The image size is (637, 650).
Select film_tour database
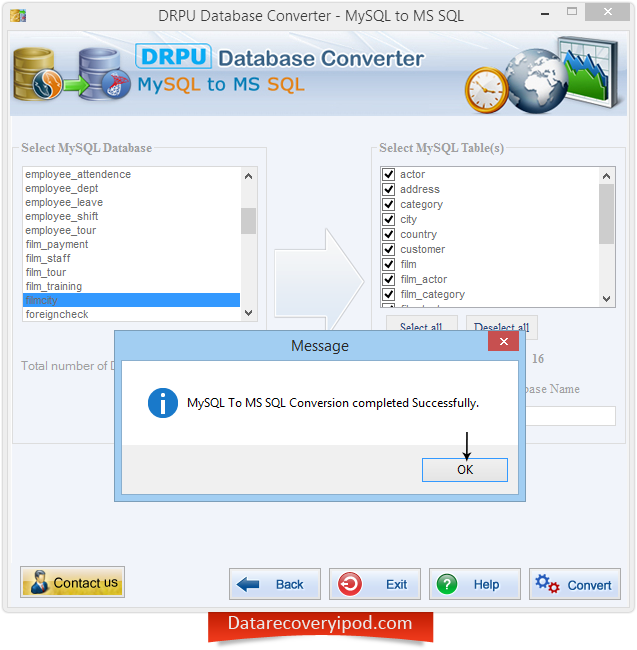click(x=131, y=273)
